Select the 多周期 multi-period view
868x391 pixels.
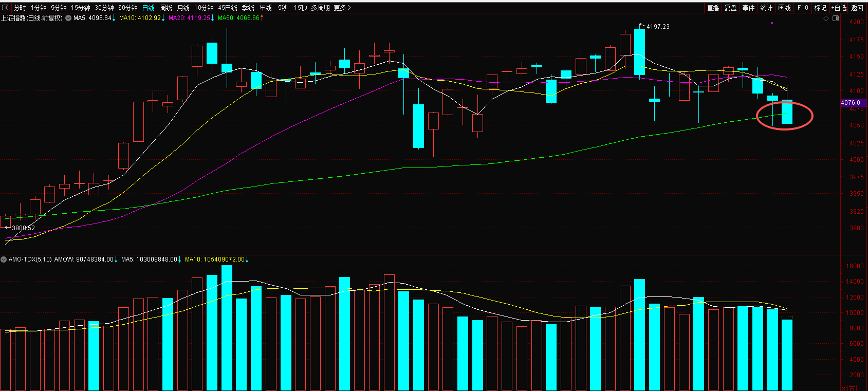[x=320, y=8]
